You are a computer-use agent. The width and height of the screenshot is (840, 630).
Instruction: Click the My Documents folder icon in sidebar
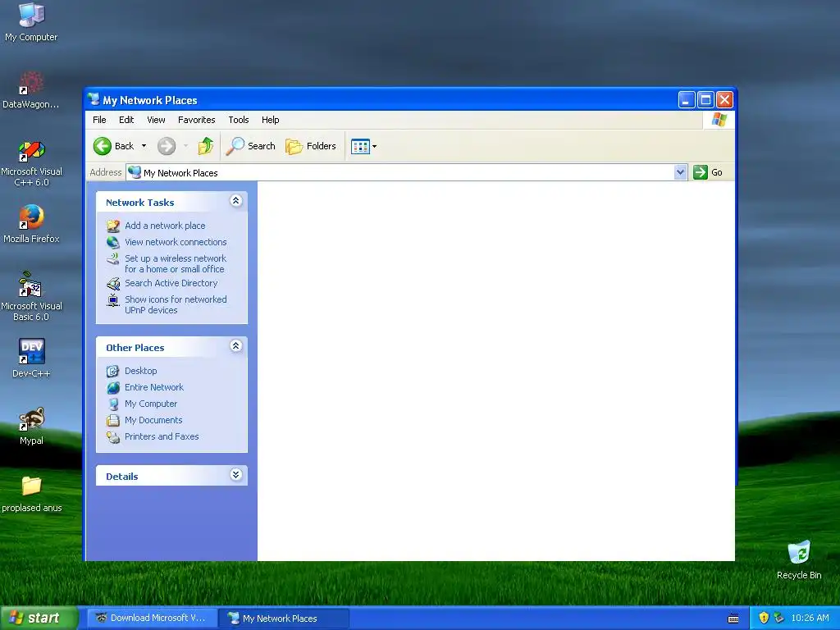pos(113,421)
